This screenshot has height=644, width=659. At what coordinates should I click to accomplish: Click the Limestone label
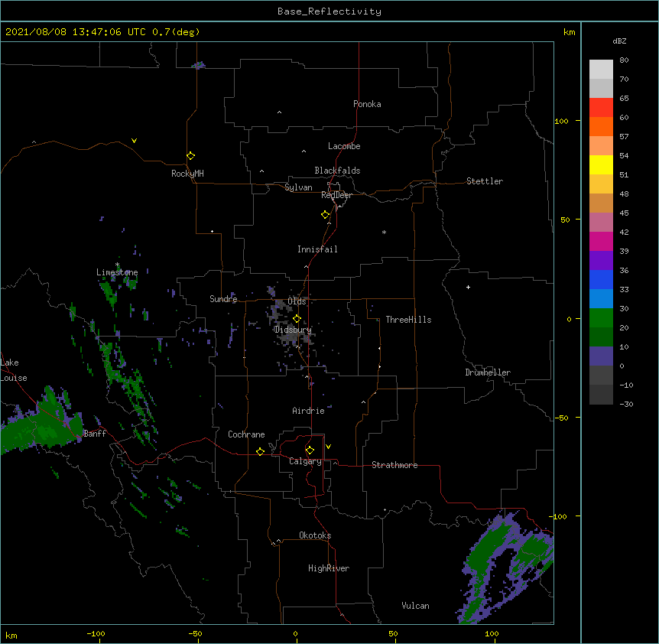[117, 272]
